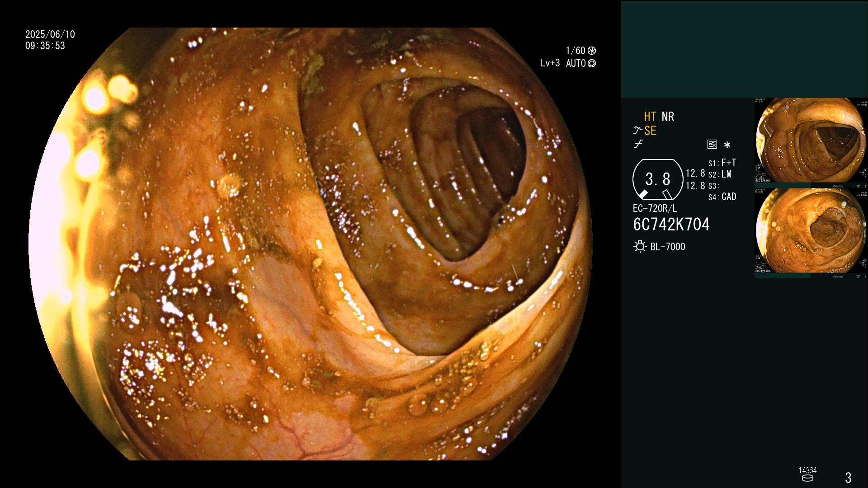The height and width of the screenshot is (488, 868).
Task: Click the asterisk indicator icon
Action: coord(727,145)
